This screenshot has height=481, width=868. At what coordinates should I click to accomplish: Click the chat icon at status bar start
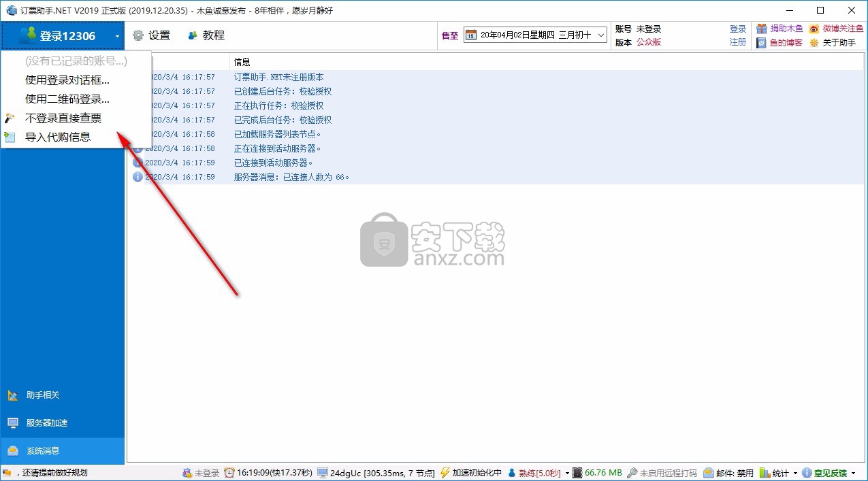(x=7, y=473)
